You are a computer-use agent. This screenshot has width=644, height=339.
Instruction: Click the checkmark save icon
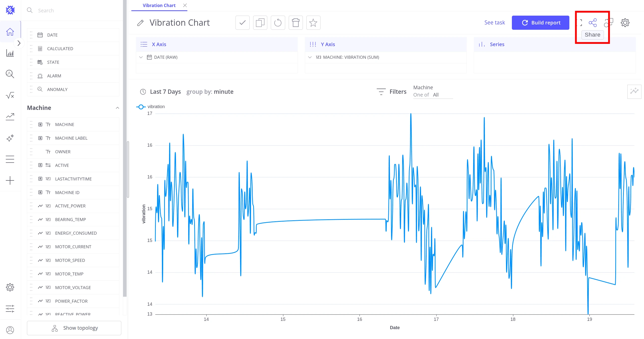click(x=242, y=23)
